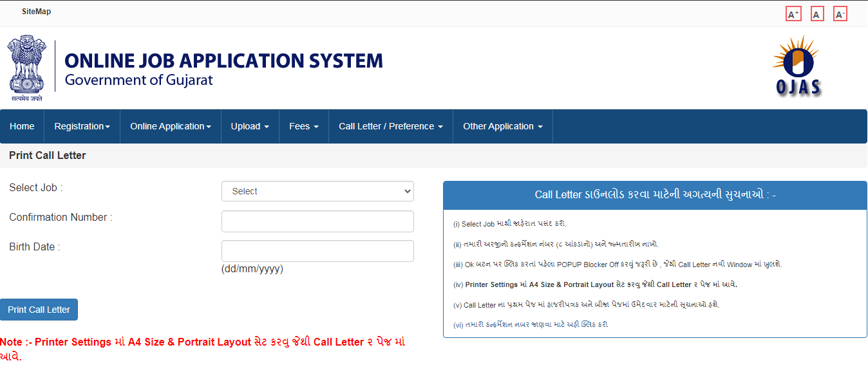Viewport: 868px width, 372px height.
Task: Expand Call Letter / Preference menu
Action: coord(391,126)
